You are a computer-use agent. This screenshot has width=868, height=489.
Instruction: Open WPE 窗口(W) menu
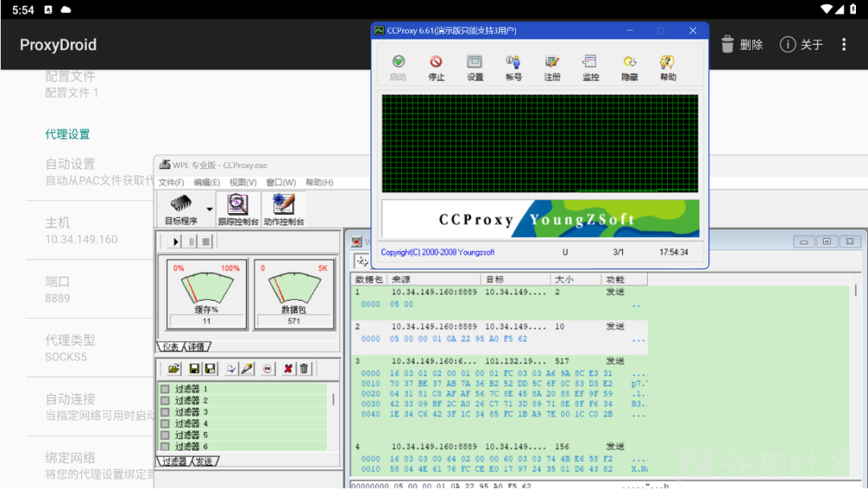280,183
